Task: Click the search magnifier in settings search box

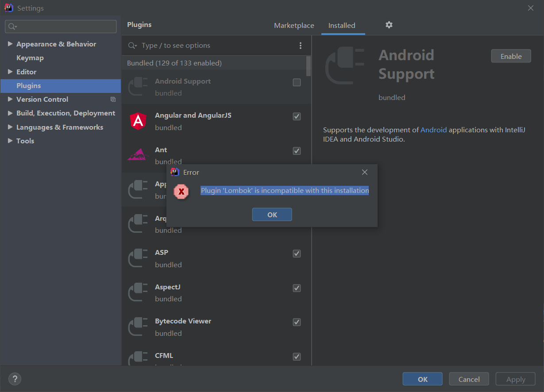Action: (12, 27)
